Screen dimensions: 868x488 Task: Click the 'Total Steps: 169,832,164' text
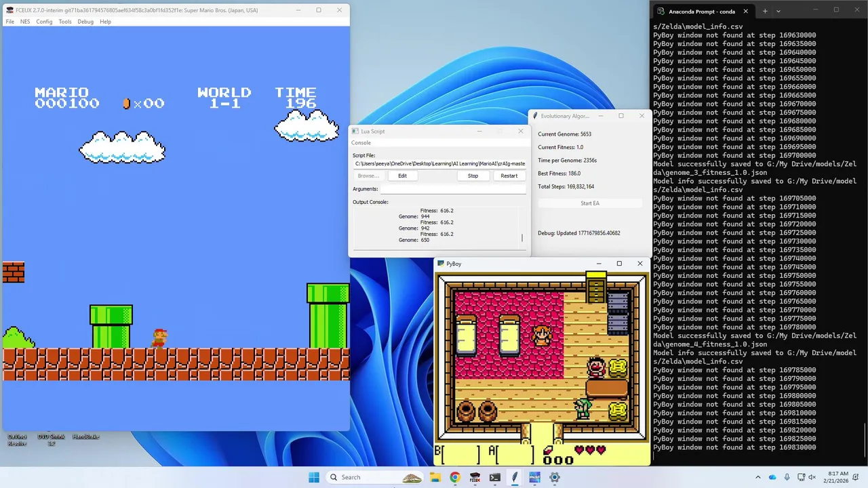[566, 186]
